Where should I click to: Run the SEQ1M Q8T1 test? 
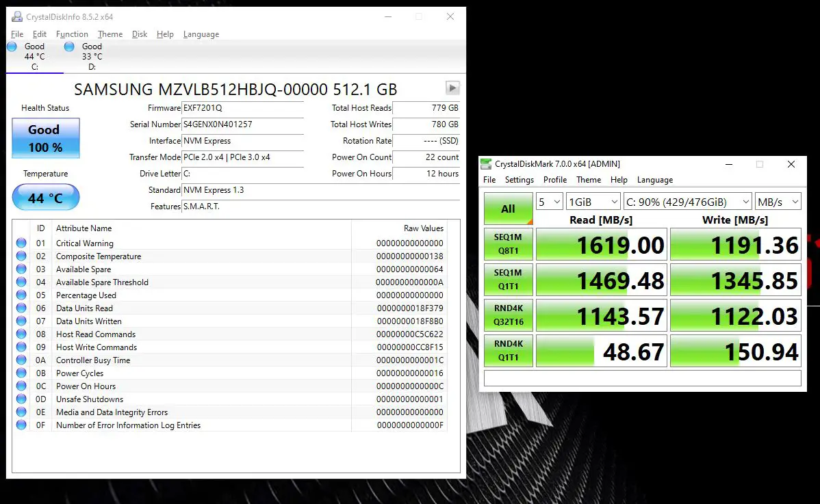pos(509,244)
